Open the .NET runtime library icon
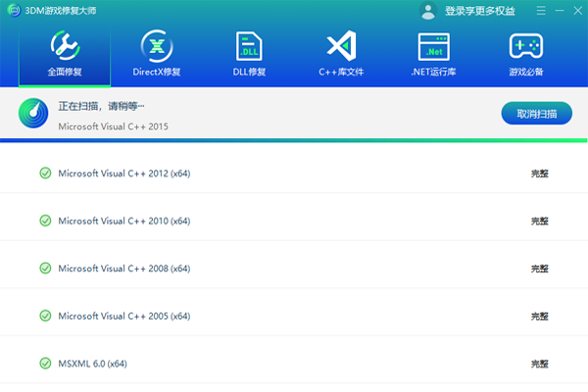This screenshot has width=588, height=392. (433, 47)
